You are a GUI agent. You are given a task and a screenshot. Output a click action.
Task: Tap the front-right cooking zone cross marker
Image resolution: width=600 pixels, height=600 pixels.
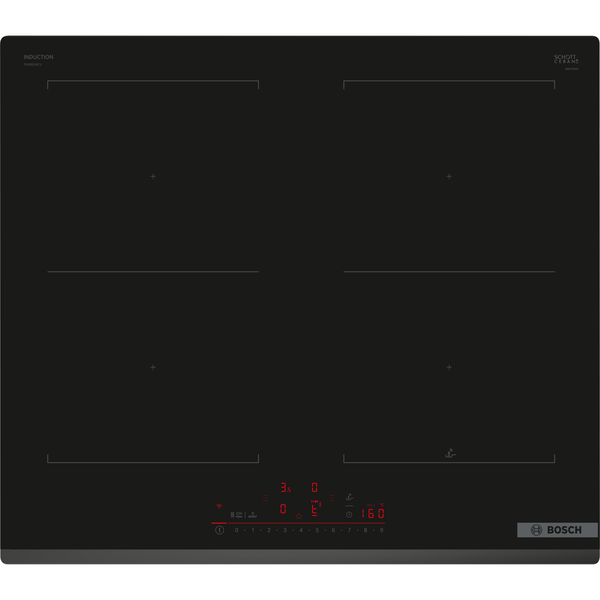449,367
